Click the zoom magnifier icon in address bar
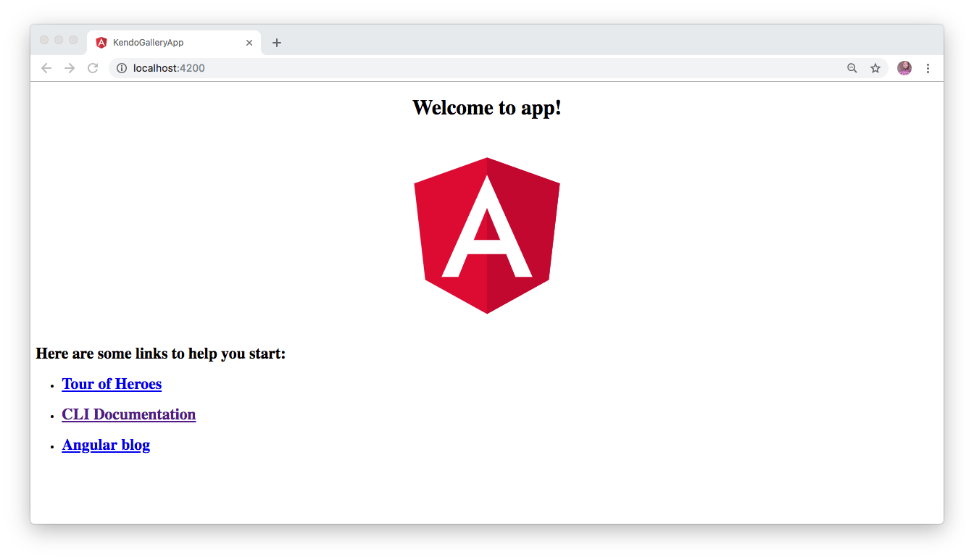Image resolution: width=974 pixels, height=560 pixels. point(852,68)
